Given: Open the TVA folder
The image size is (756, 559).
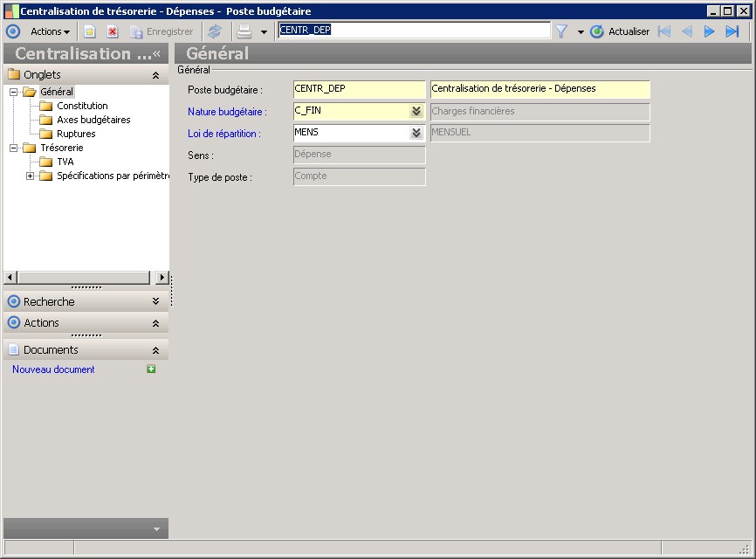Looking at the screenshot, I should 65,162.
